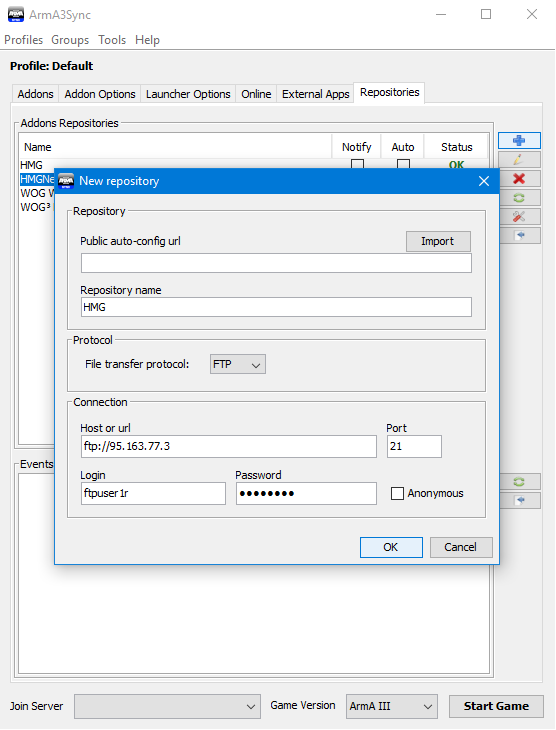Click the upload icon below the repository tools button

click(519, 236)
